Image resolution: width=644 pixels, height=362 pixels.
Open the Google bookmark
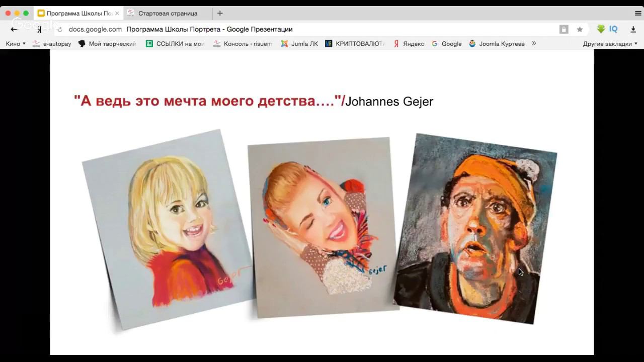pyautogui.click(x=447, y=44)
